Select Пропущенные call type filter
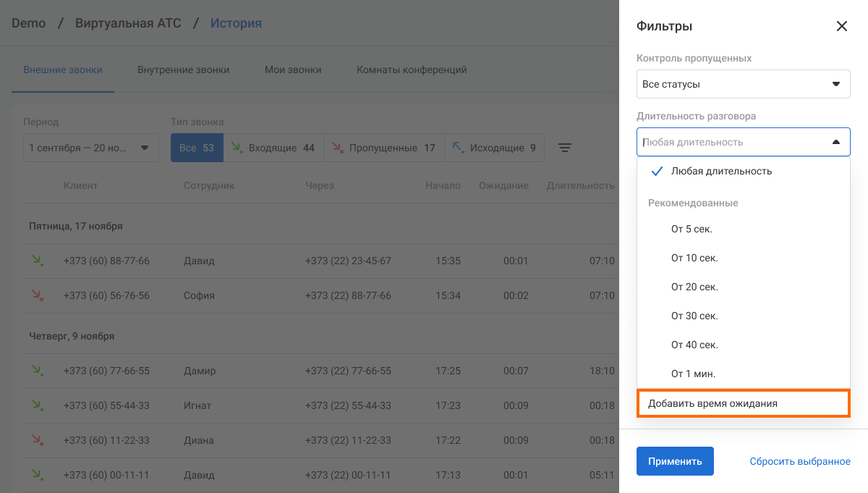868x493 pixels. coord(383,148)
